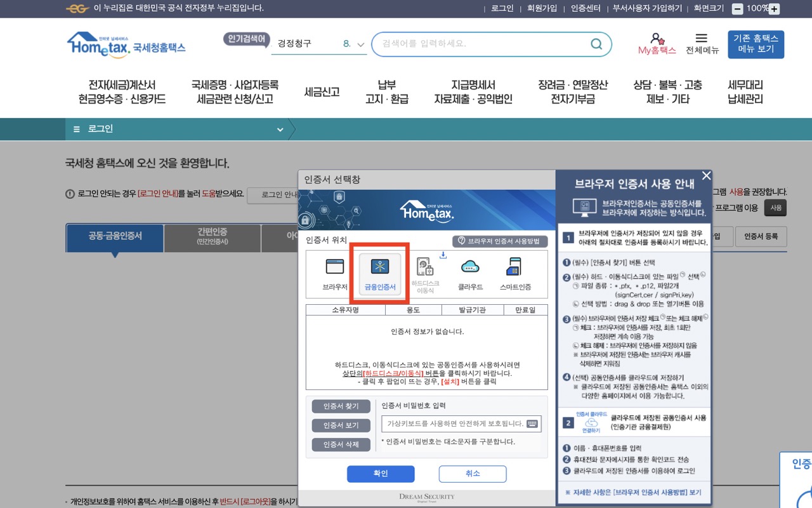Click the 소유자명 column header
Viewport: 812px width, 508px height.
pyautogui.click(x=346, y=310)
